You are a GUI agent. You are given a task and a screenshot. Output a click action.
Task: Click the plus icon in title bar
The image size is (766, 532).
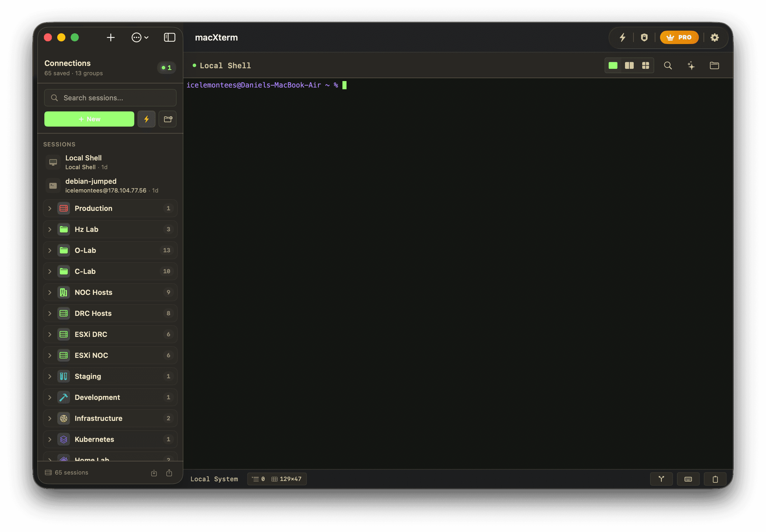(x=111, y=37)
